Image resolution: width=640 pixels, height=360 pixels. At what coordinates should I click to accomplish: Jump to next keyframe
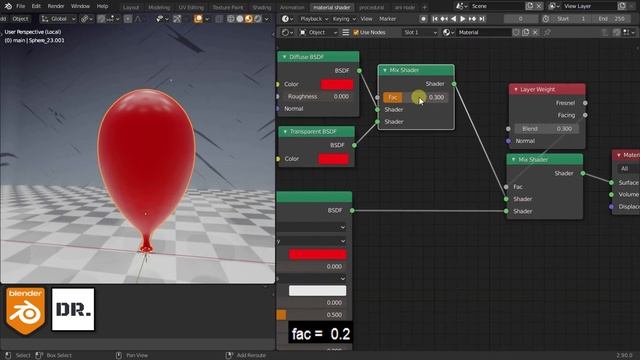pos(472,19)
